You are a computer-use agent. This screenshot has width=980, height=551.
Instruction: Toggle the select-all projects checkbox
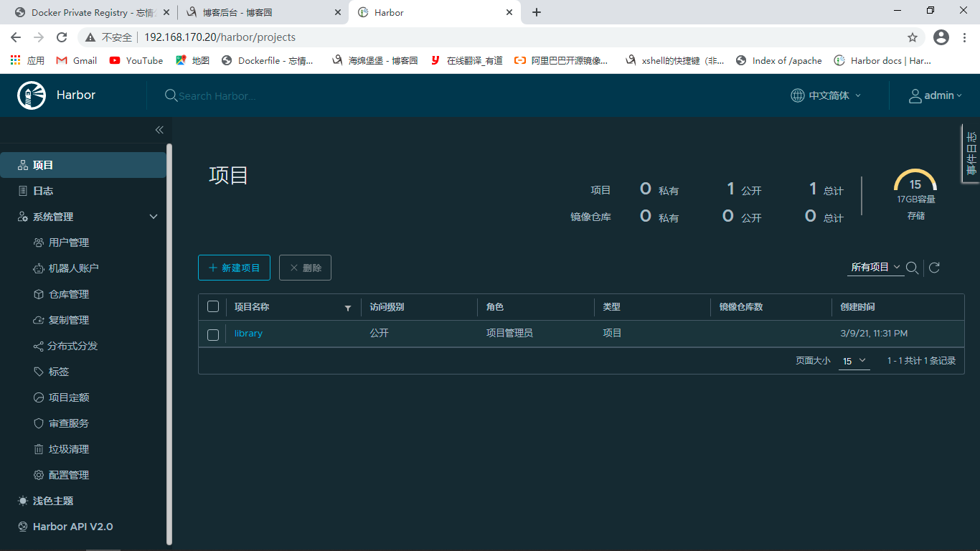tap(213, 307)
